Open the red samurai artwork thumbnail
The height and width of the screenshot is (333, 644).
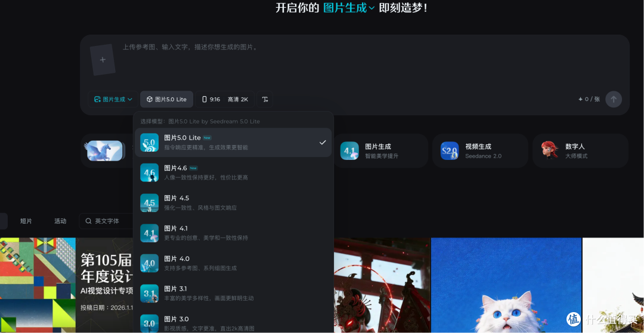[382, 285]
